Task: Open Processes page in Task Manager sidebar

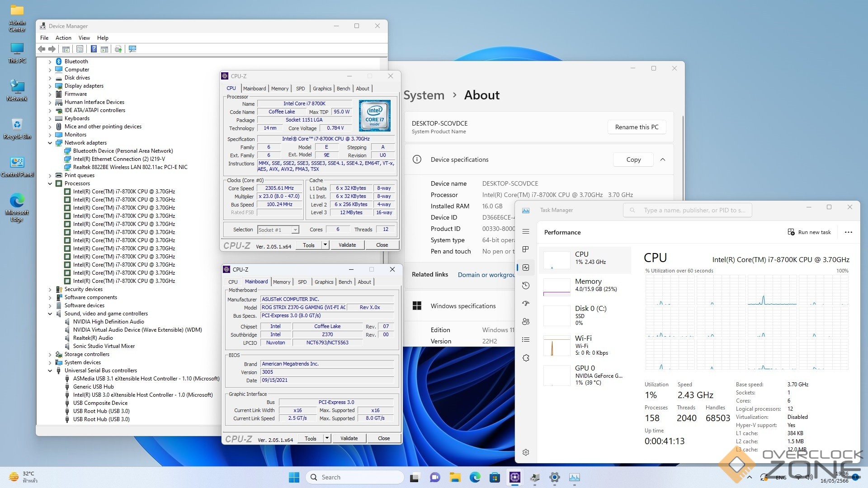Action: coord(526,249)
